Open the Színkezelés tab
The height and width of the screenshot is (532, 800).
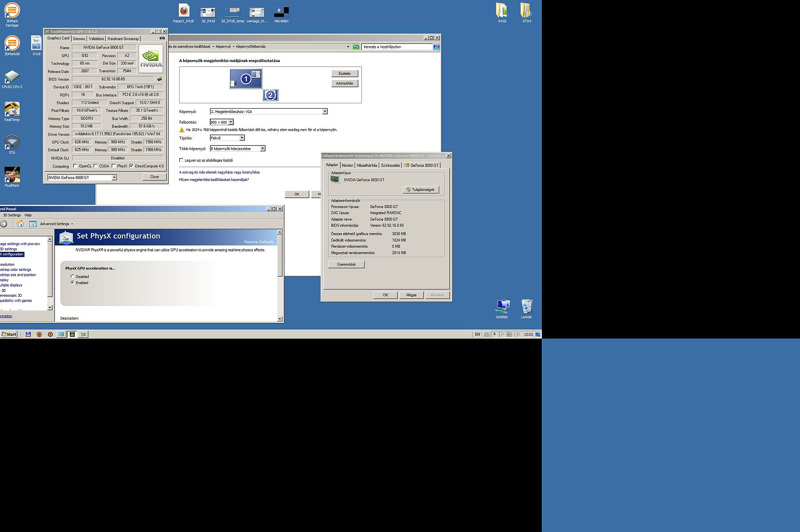point(390,165)
